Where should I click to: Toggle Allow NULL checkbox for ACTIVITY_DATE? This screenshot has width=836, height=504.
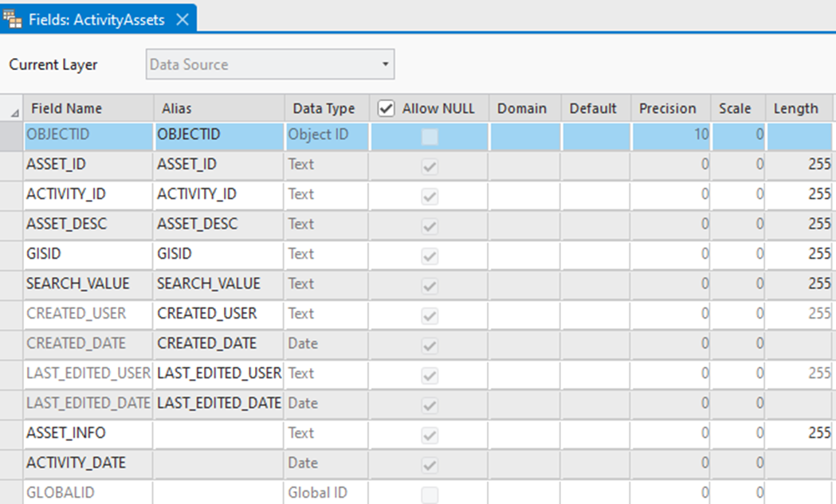pos(430,465)
